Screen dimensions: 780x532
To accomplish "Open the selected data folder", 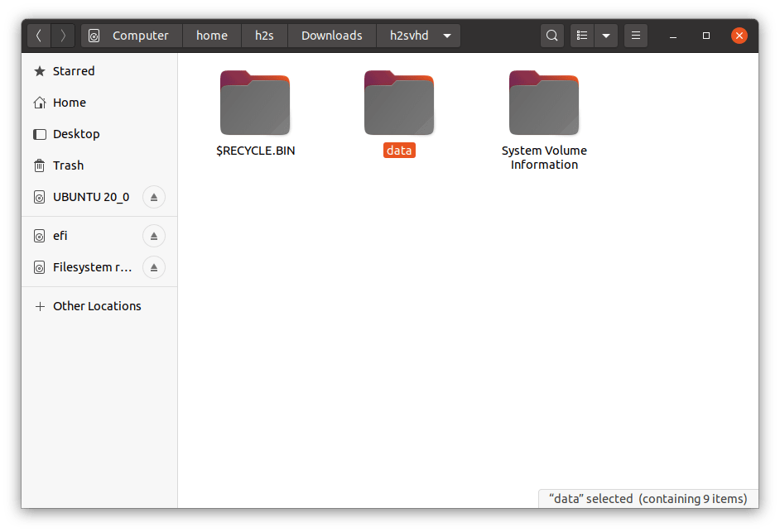I will coord(399,103).
